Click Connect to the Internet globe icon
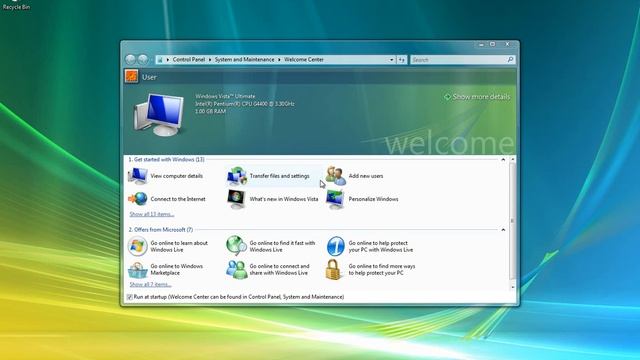 pyautogui.click(x=138, y=199)
